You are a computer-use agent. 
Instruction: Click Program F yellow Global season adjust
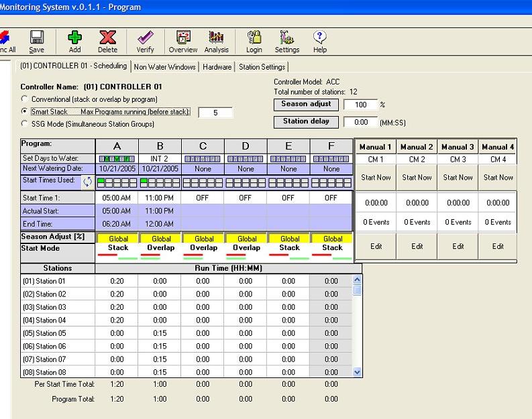coord(333,239)
